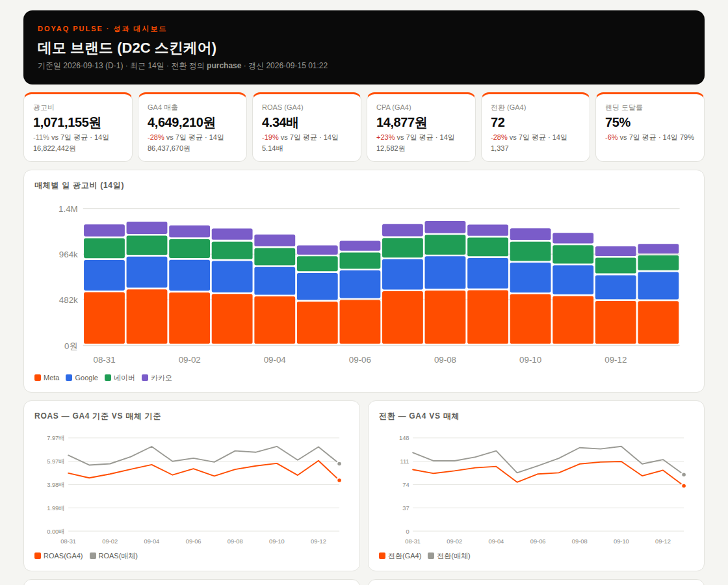Viewport: 728px width, 585px height.
Task: Click the 14-day value 1,337
Action: point(500,149)
